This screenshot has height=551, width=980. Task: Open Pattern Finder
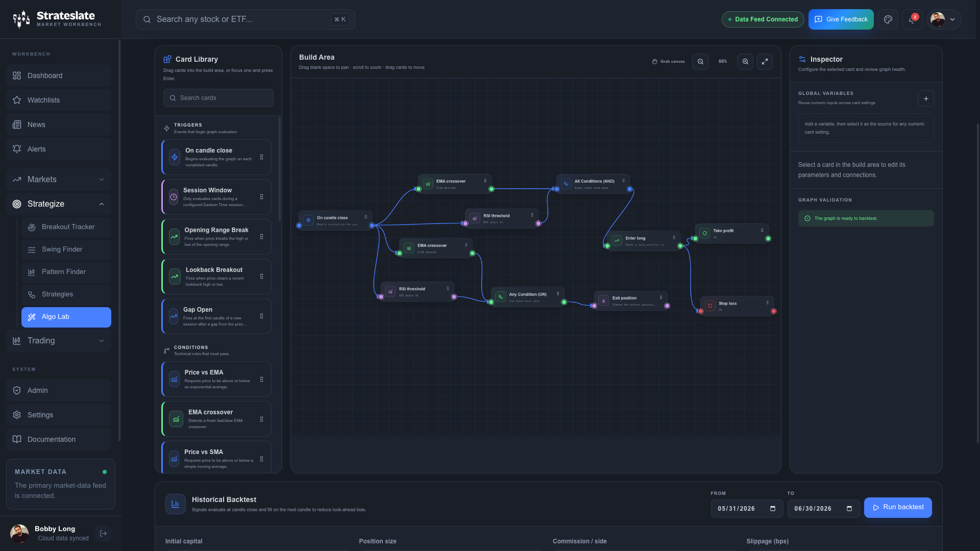(66, 272)
